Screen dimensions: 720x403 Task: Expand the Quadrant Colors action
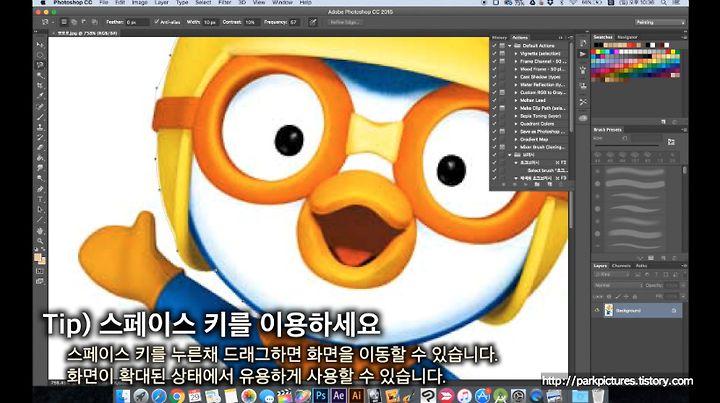[516, 123]
